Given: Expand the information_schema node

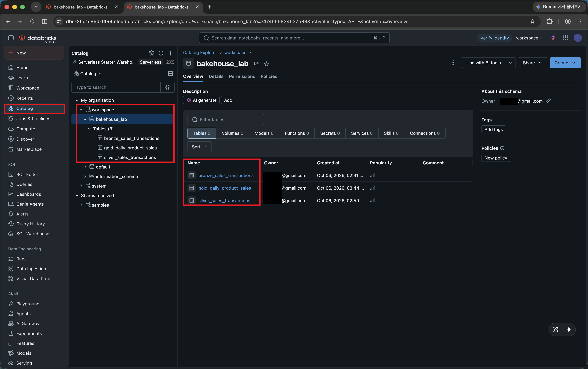Looking at the screenshot, I should tap(85, 177).
